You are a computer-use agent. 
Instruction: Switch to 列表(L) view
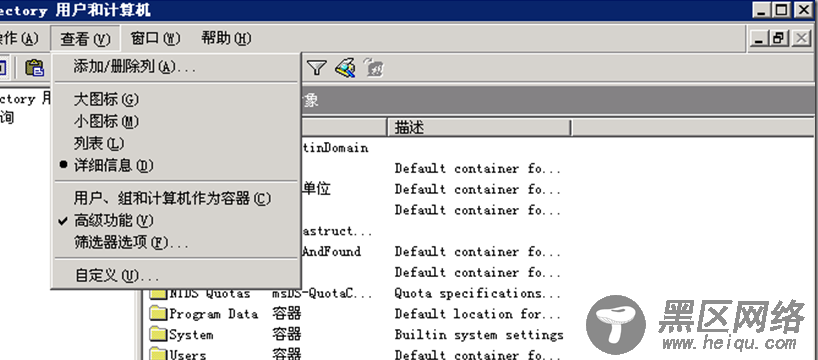coord(176,143)
